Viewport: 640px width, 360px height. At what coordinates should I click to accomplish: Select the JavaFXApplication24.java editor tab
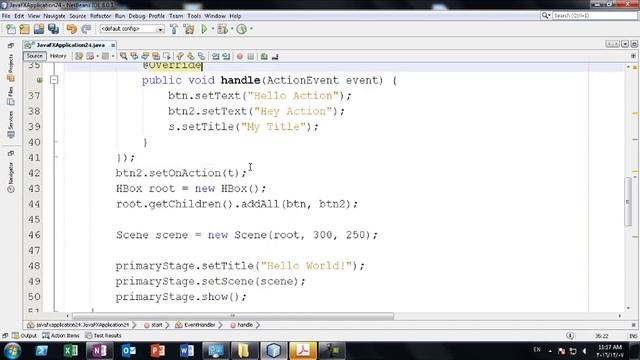[70, 45]
